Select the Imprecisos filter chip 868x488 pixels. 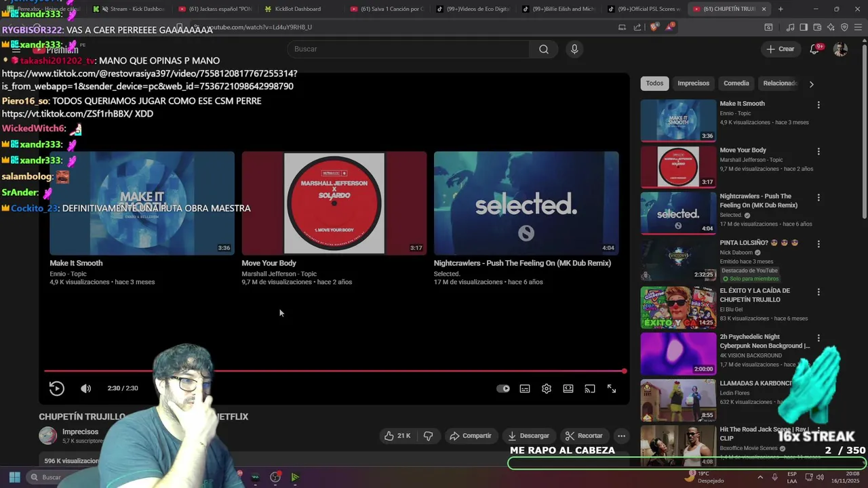(693, 83)
